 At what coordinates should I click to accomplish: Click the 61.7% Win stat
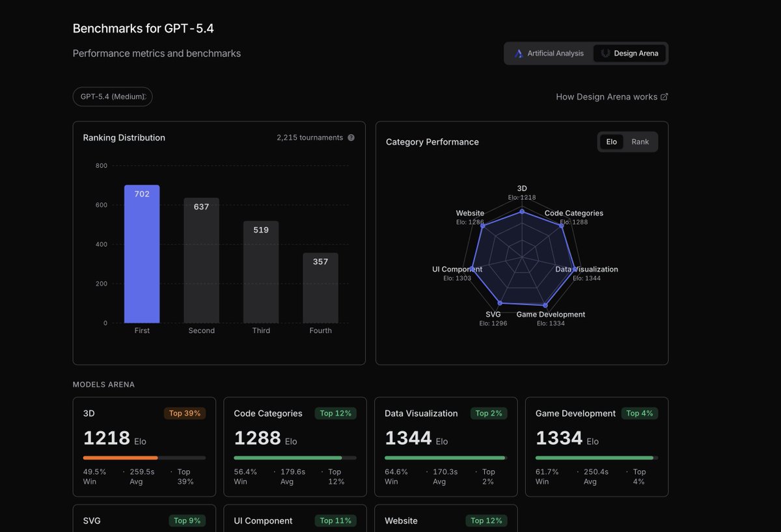point(547,477)
